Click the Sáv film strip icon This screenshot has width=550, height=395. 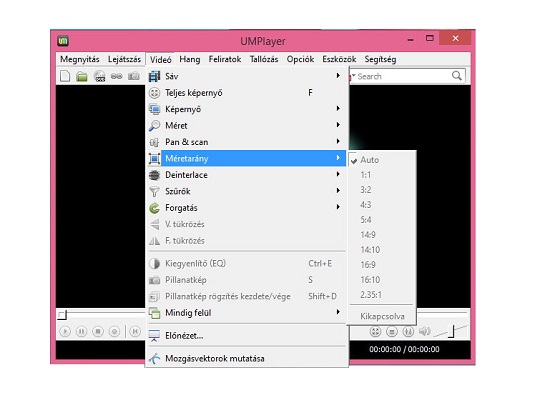(x=154, y=76)
